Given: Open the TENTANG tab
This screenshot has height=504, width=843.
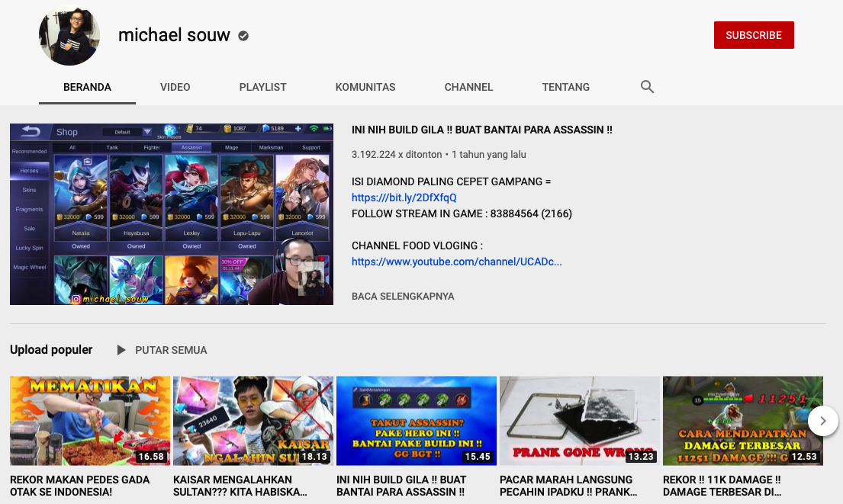Looking at the screenshot, I should click(566, 87).
